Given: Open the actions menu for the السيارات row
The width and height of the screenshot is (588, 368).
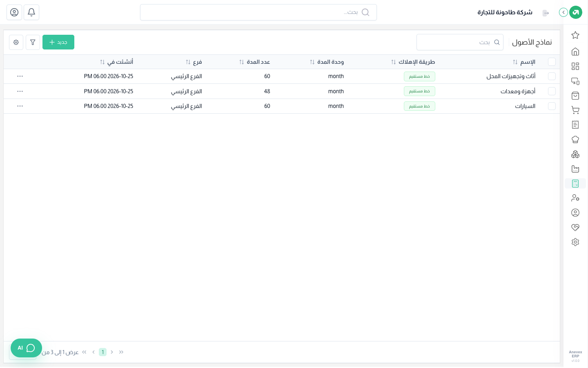Looking at the screenshot, I should 20,106.
